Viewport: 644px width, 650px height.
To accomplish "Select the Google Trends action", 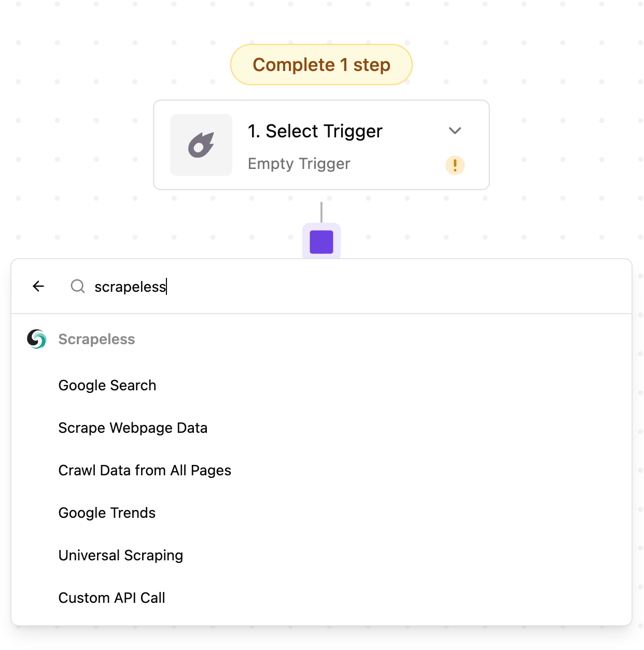I will (107, 513).
